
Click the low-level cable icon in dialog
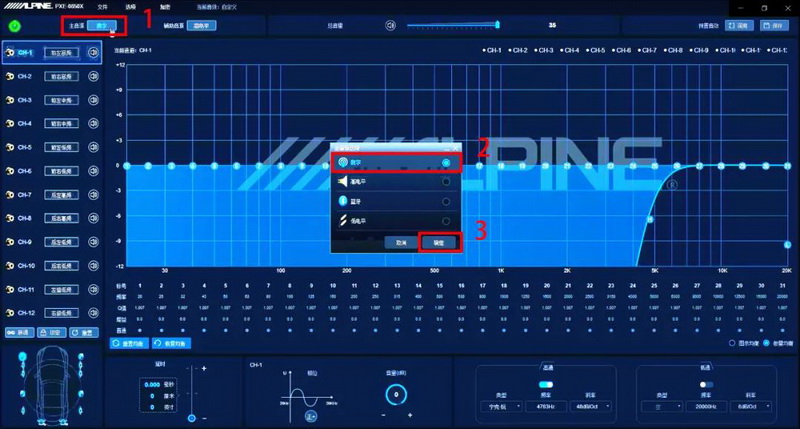coord(343,220)
